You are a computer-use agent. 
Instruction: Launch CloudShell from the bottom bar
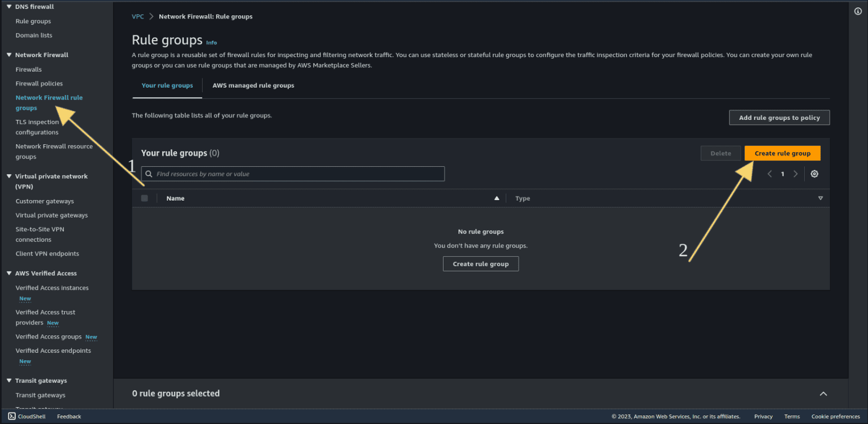tap(27, 416)
